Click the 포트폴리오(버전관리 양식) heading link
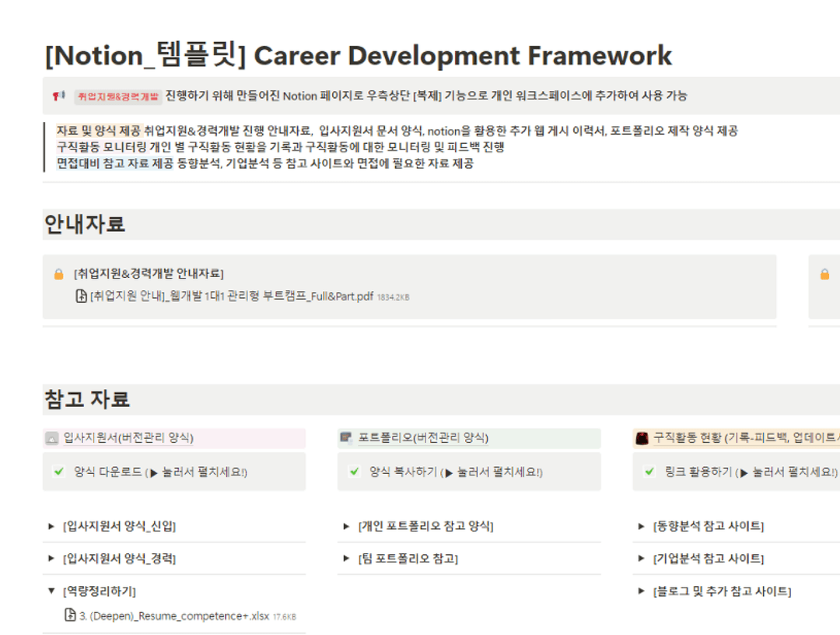The height and width of the screenshot is (635, 840). coord(423,438)
